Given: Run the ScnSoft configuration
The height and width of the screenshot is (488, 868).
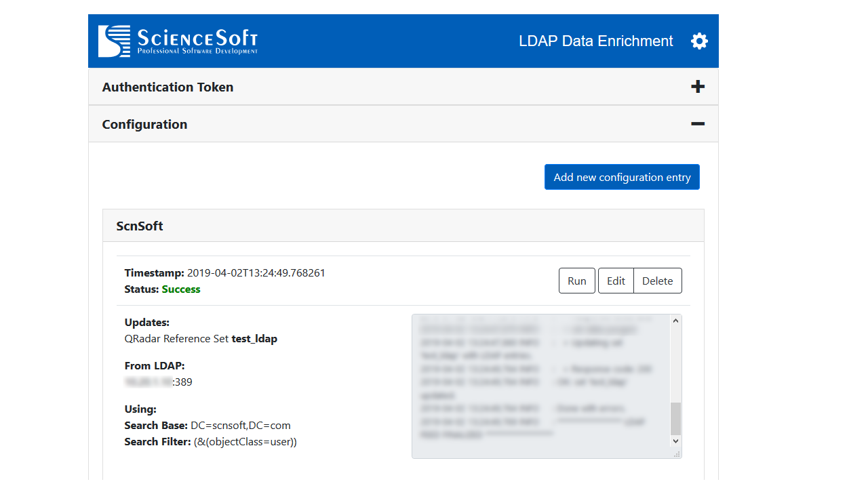Looking at the screenshot, I should 576,281.
